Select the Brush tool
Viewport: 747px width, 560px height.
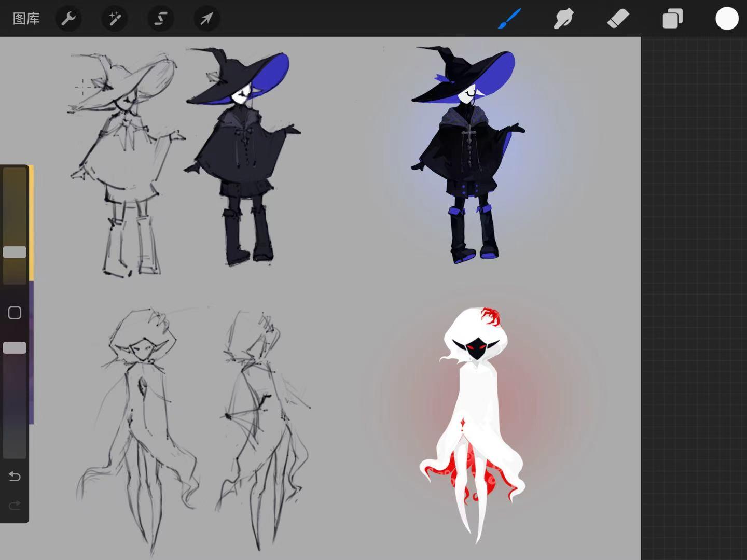[x=509, y=19]
